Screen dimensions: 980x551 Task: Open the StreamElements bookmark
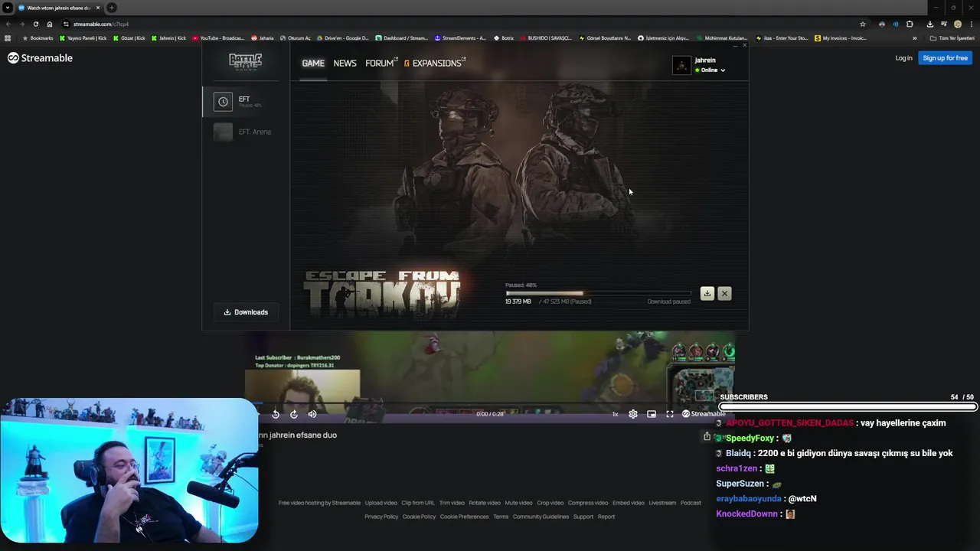[460, 38]
